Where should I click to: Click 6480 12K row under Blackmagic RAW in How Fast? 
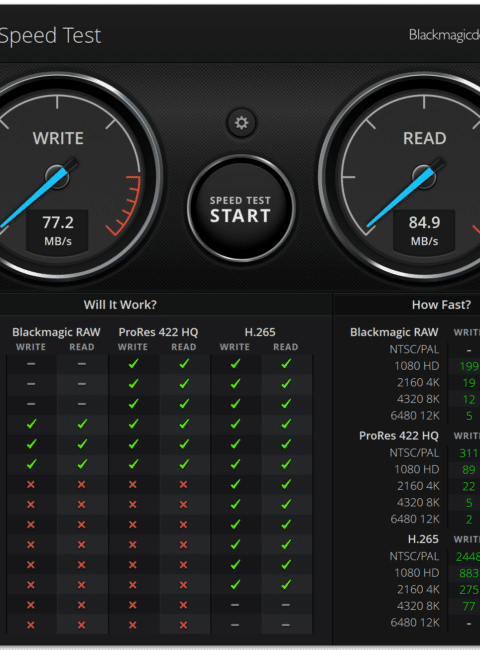pos(415,416)
